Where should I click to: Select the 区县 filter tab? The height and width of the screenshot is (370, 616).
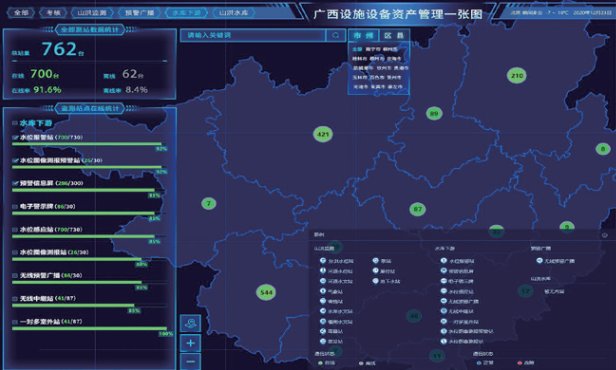pyautogui.click(x=394, y=35)
